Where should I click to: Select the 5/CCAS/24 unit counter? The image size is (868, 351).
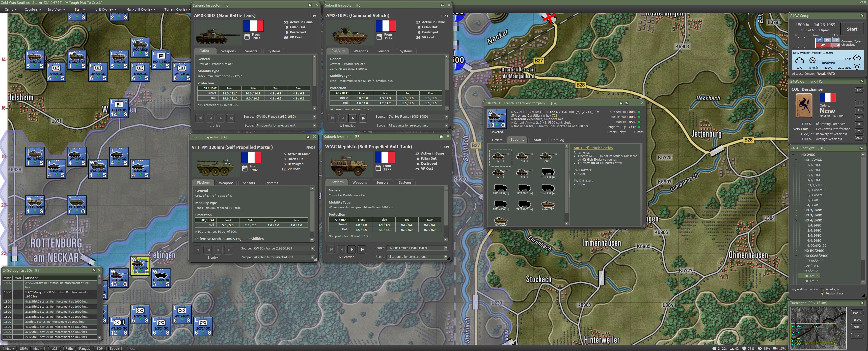(77, 60)
